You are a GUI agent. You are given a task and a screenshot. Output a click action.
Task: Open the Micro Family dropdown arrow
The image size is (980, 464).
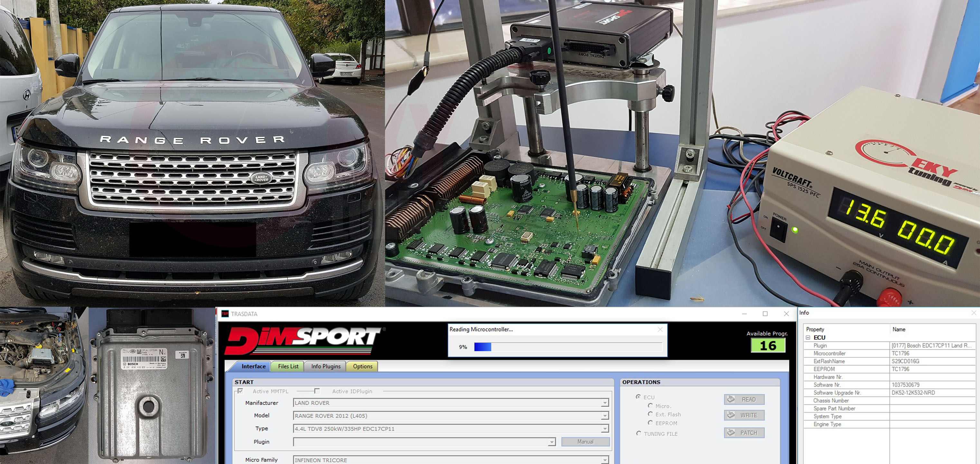[x=605, y=460]
